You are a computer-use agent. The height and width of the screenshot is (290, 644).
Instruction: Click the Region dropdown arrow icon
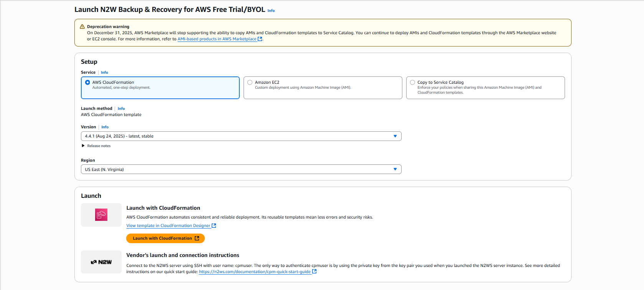tap(395, 169)
